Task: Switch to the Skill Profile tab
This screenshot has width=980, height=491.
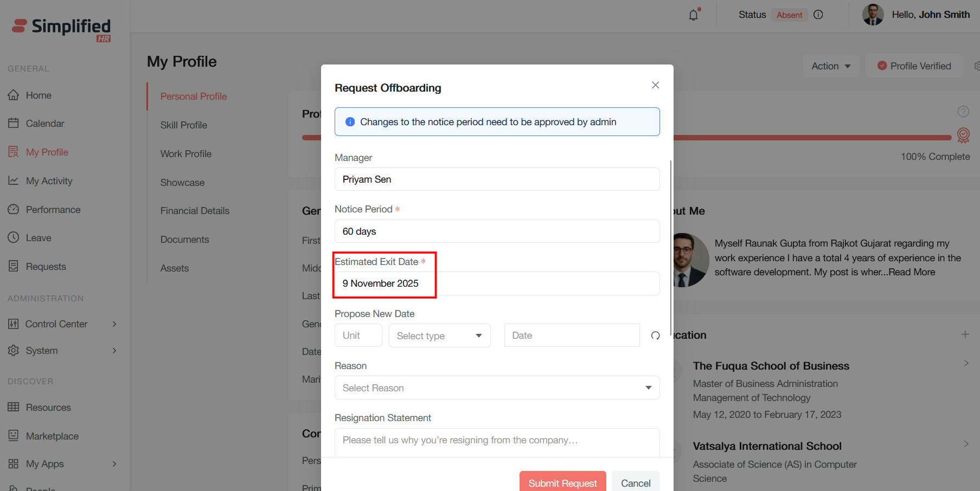Action: pos(184,125)
